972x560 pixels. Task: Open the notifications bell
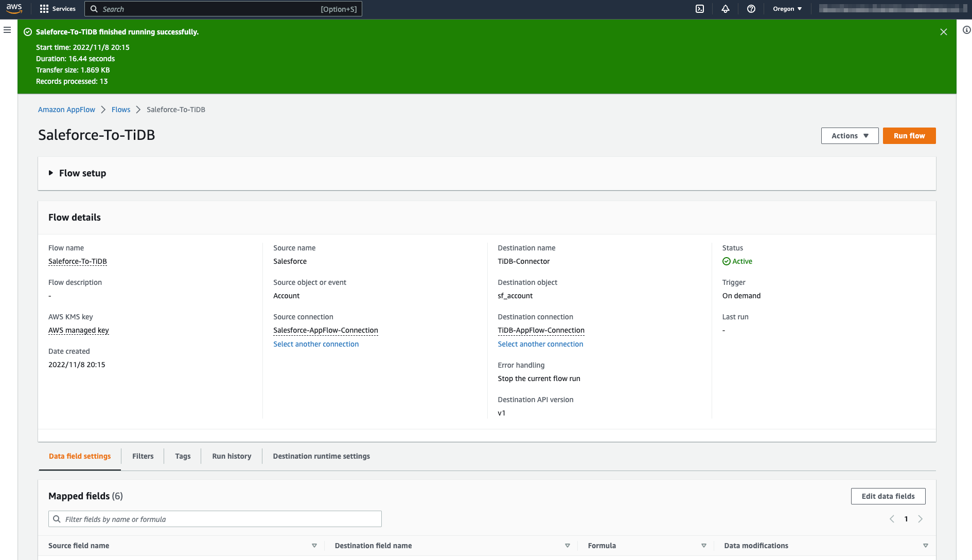(x=726, y=9)
